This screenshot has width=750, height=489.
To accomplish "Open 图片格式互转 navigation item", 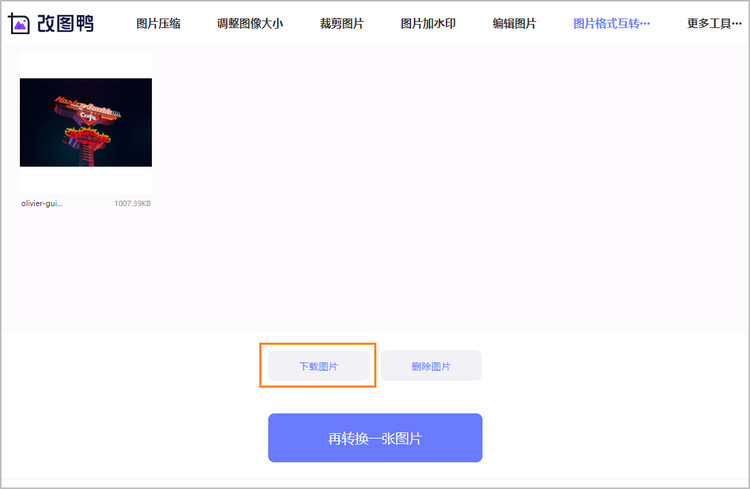I will coord(612,23).
